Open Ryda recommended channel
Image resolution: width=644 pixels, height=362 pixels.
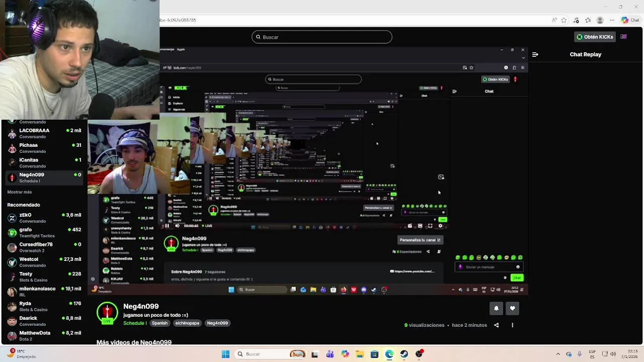coord(44,306)
